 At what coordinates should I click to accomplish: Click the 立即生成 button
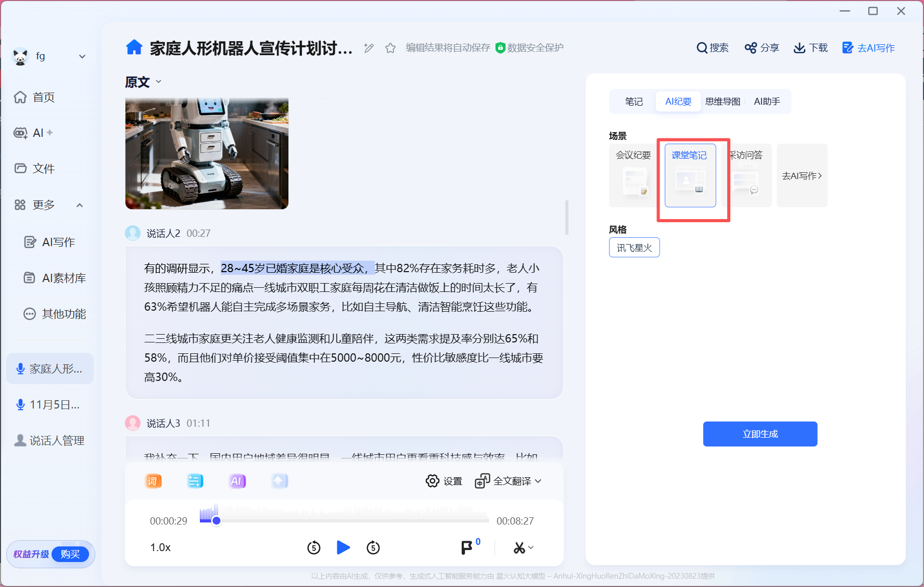point(760,434)
